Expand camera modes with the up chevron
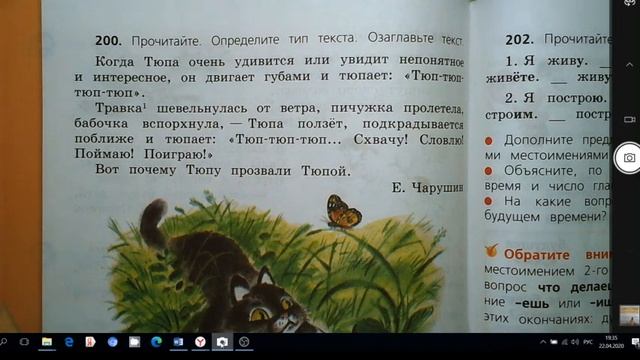This screenshot has height=360, width=640. click(x=629, y=65)
